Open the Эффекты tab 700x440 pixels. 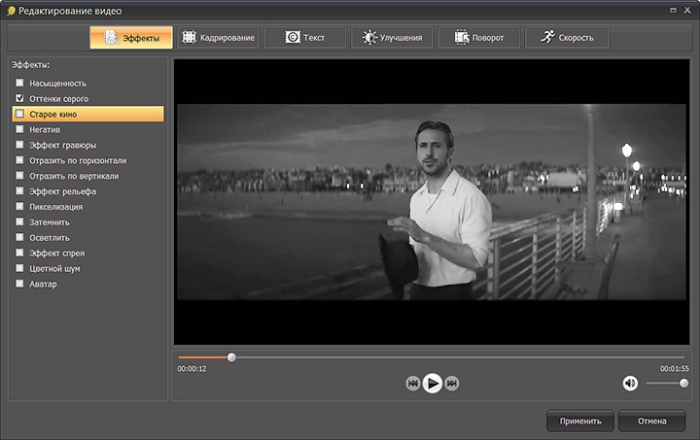[x=131, y=37]
